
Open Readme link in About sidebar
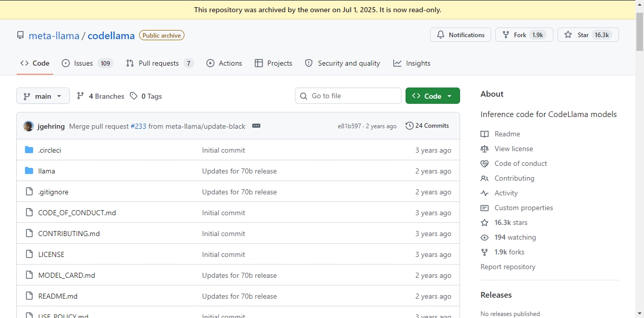click(507, 134)
